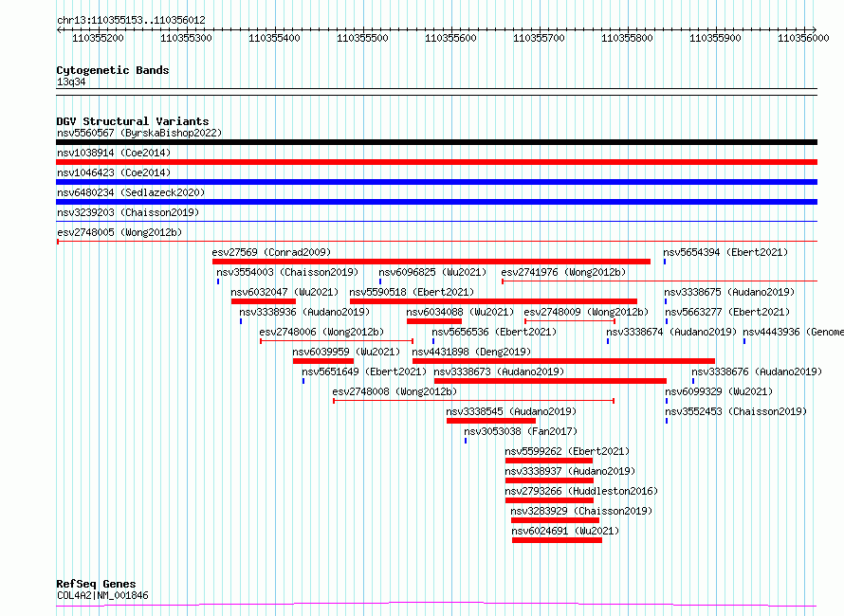Screen dimensions: 844x616
Task: Click the chr13:110355153..110356012 position label
Action: click(x=131, y=21)
